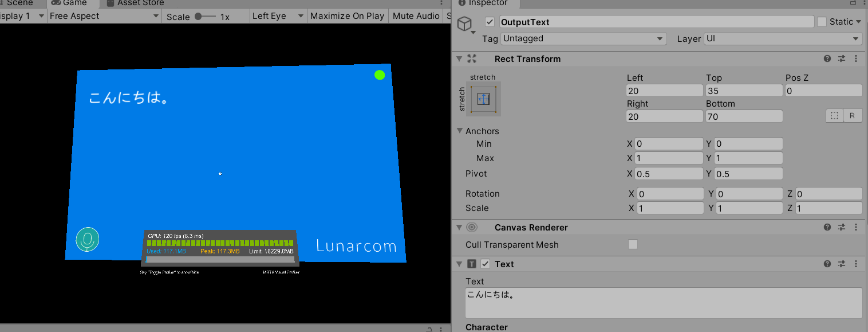The image size is (868, 332).
Task: Open Rect Transform help reference icon
Action: pyautogui.click(x=827, y=58)
